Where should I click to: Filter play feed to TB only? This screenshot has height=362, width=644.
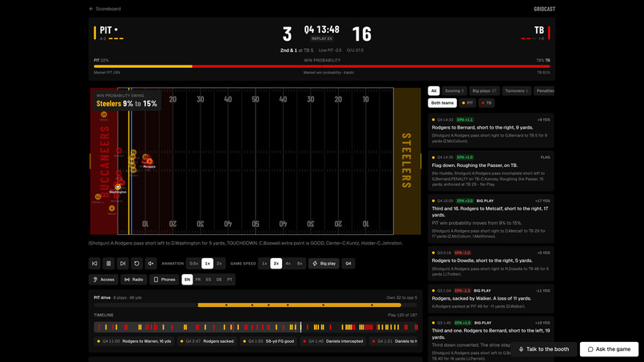pos(487,103)
